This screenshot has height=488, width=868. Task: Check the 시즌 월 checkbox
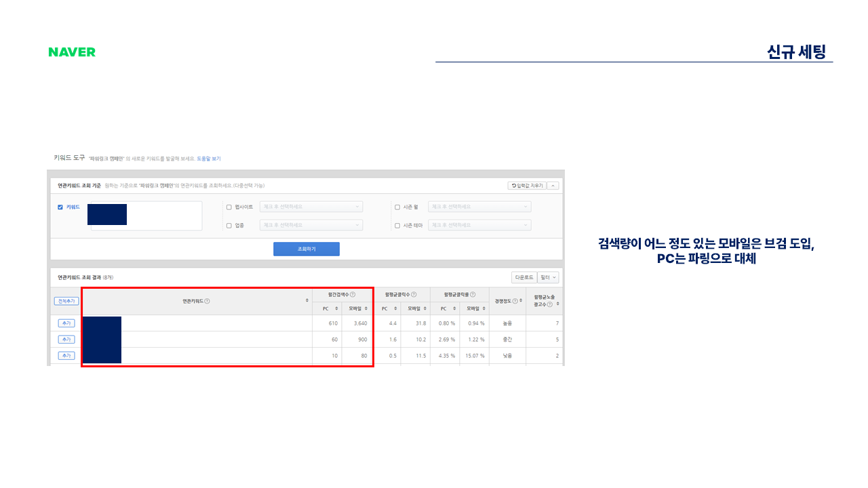(x=397, y=207)
